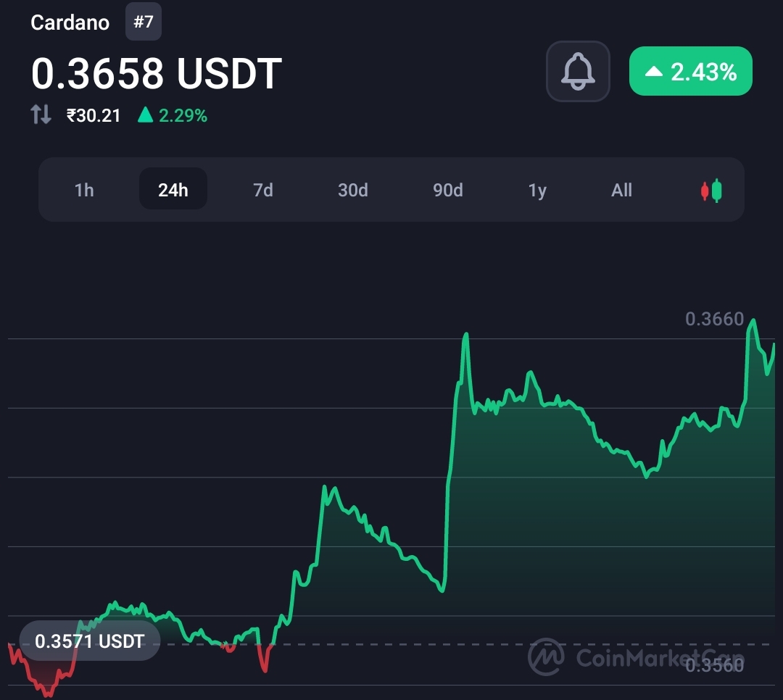Tap the ₹30.21 rupee price
Screen dimensions: 783x700
(94, 115)
